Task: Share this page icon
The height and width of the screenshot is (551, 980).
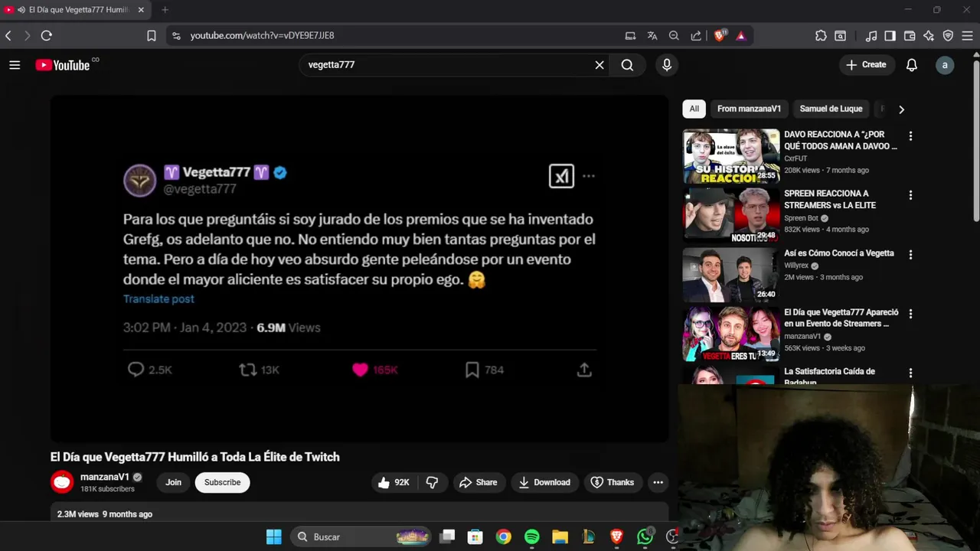Action: pos(696,35)
